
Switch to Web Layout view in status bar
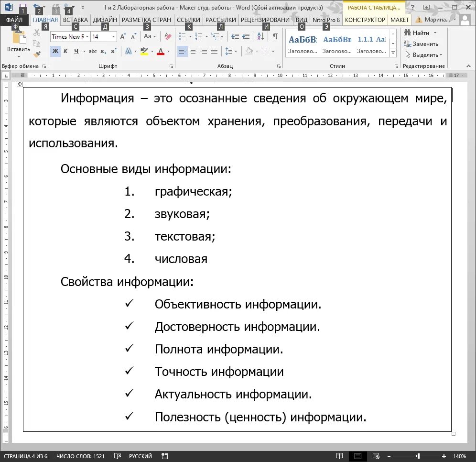point(376,456)
